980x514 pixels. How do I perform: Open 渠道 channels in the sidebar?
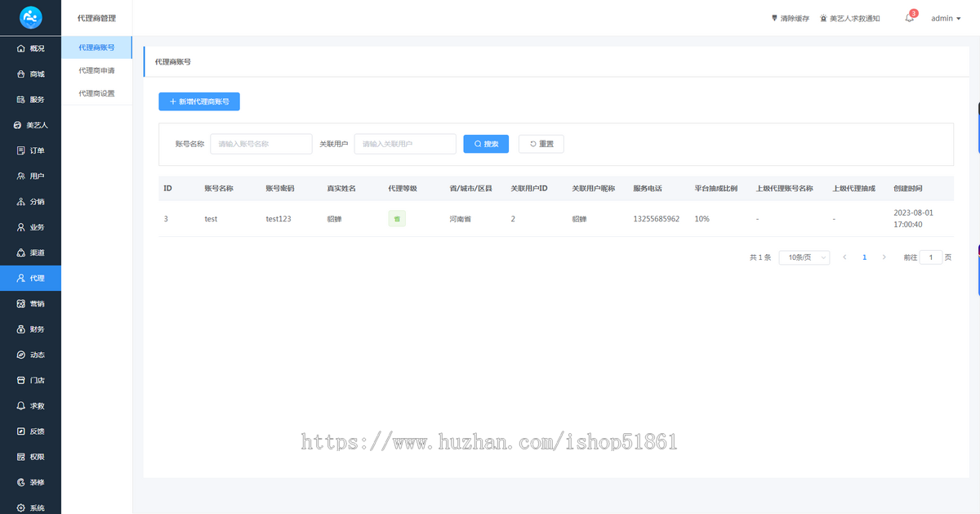point(30,253)
